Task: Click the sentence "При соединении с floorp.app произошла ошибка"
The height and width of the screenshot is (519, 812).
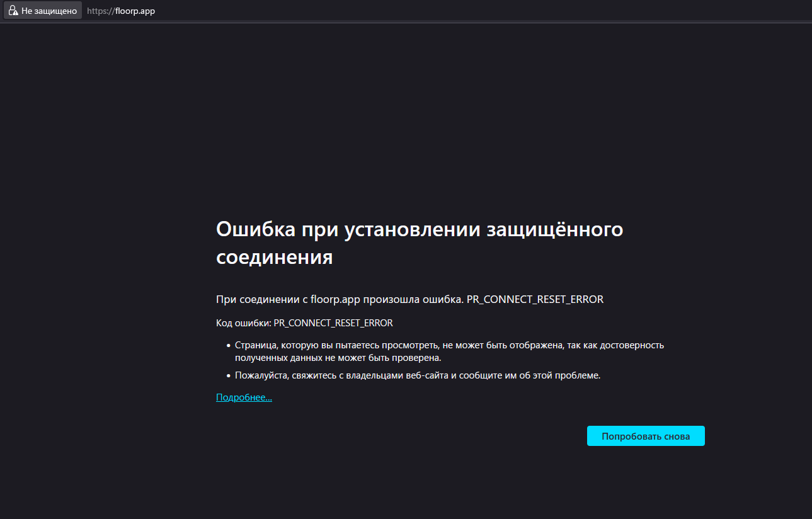Action: (x=339, y=300)
